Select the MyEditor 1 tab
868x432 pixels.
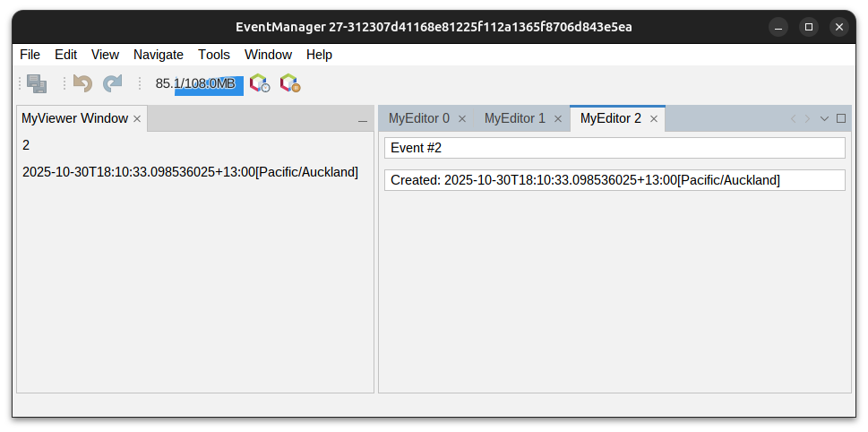(x=514, y=118)
